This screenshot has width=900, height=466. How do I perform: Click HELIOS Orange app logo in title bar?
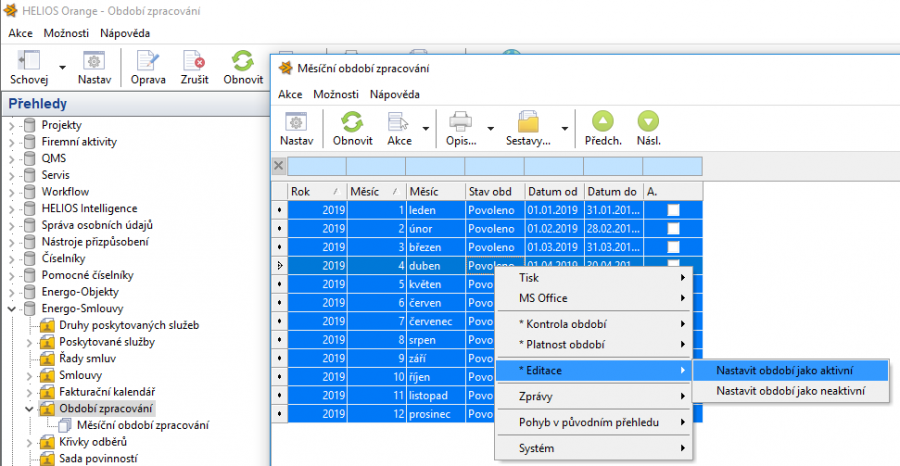pos(10,11)
